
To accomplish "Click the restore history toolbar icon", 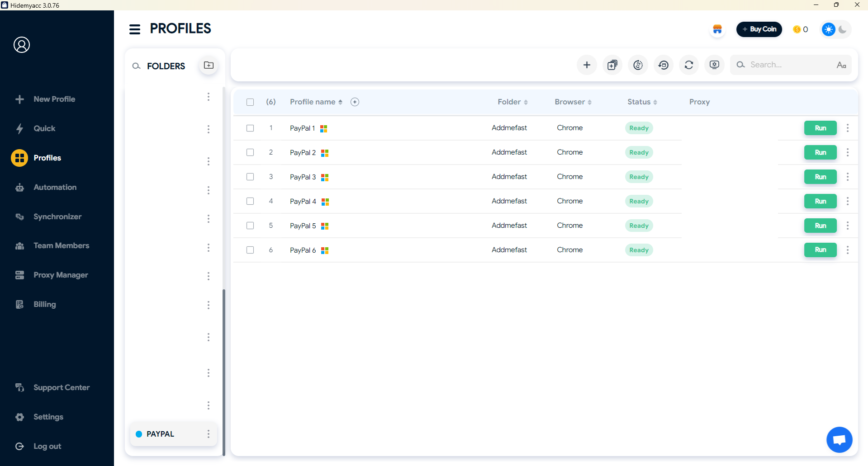I will coord(664,65).
